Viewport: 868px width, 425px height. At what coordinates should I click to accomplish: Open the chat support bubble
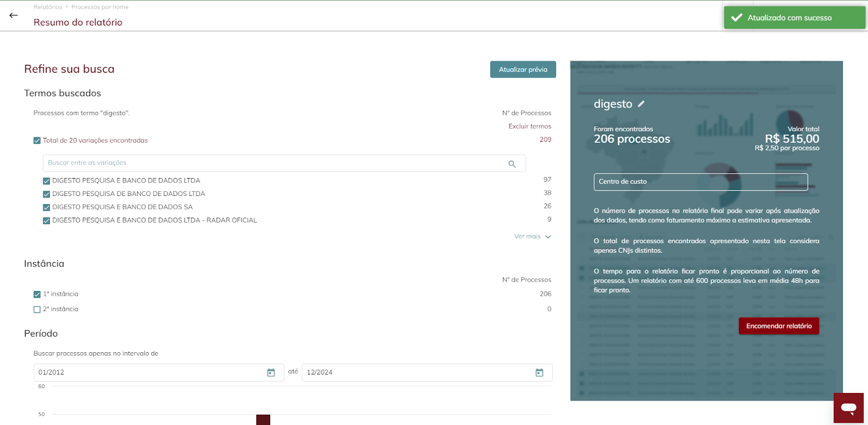[848, 408]
